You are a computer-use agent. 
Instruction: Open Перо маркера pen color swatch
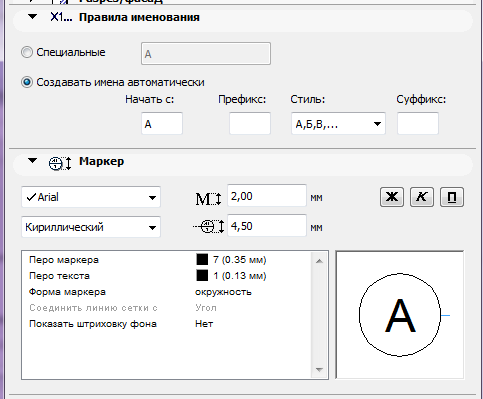tap(202, 260)
